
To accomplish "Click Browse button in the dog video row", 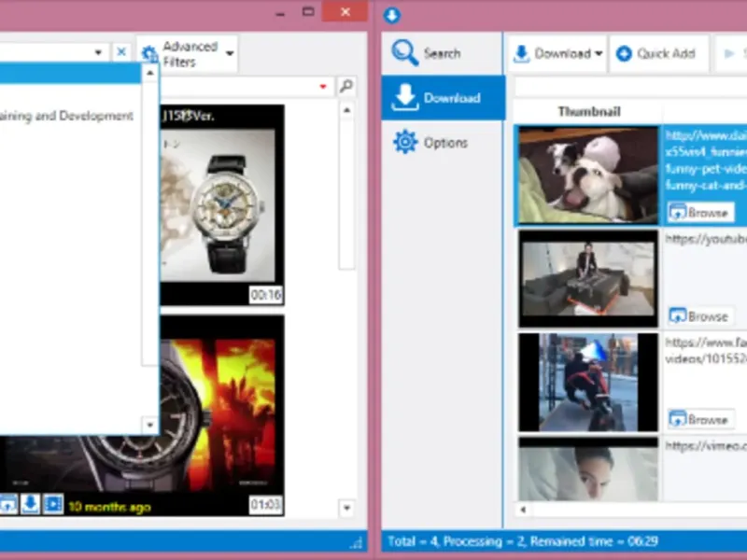I will click(x=699, y=213).
